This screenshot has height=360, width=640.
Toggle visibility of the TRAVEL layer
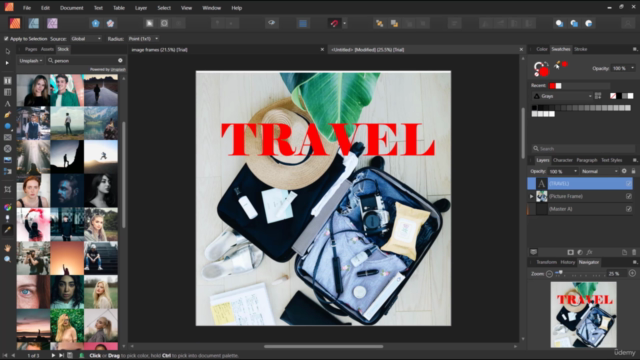click(629, 184)
